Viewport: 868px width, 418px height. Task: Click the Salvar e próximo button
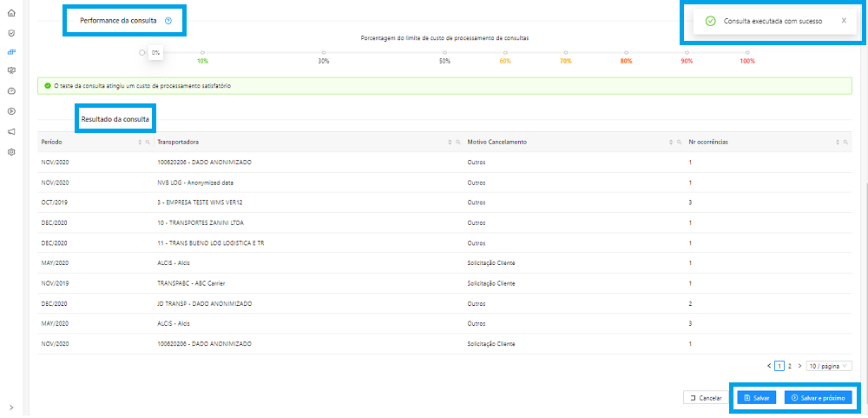click(819, 398)
